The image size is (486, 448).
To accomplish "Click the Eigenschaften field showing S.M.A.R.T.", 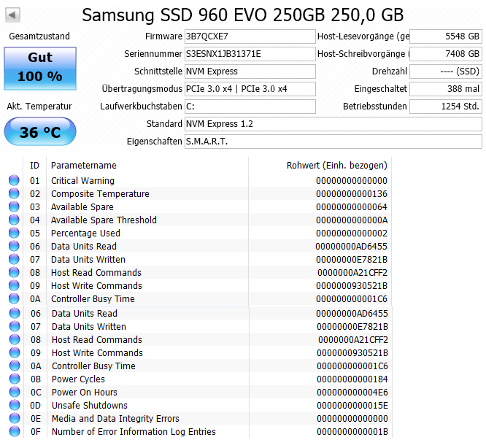I will (x=333, y=142).
